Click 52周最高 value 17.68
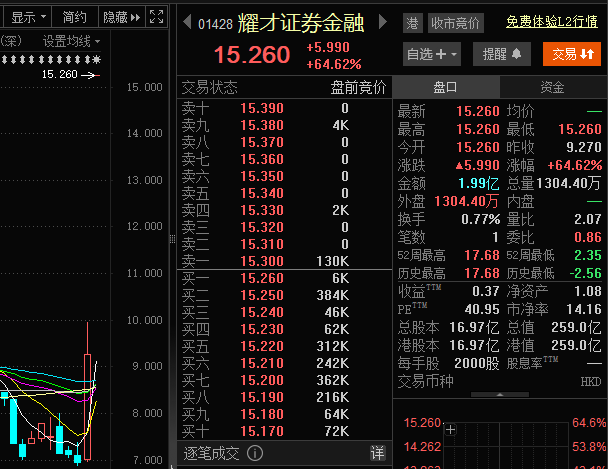 tap(482, 255)
